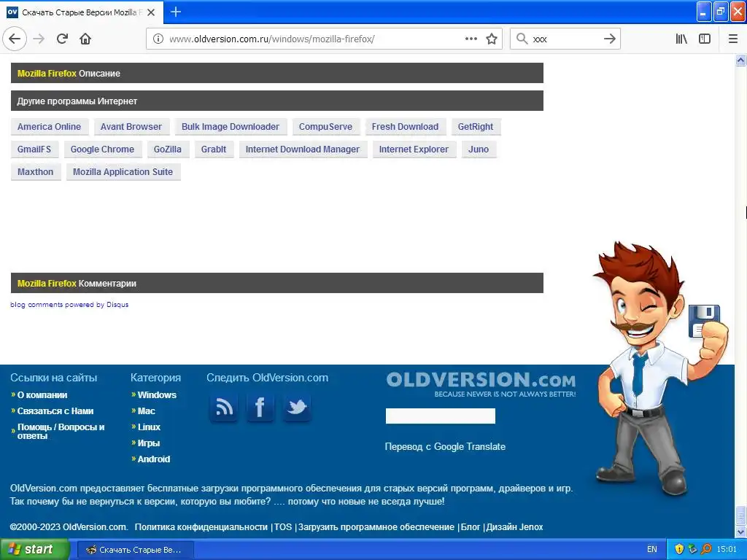Show site information icon in address bar
The image size is (747, 560).
tap(158, 39)
